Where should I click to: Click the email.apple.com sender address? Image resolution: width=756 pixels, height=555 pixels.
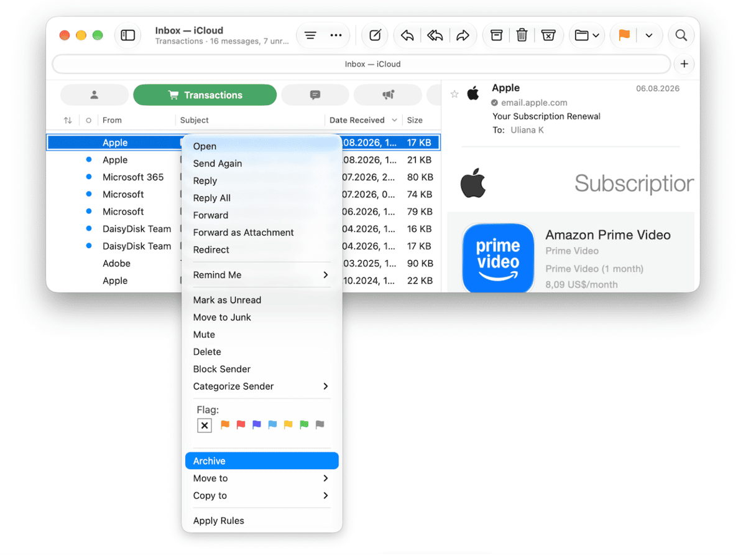click(534, 103)
